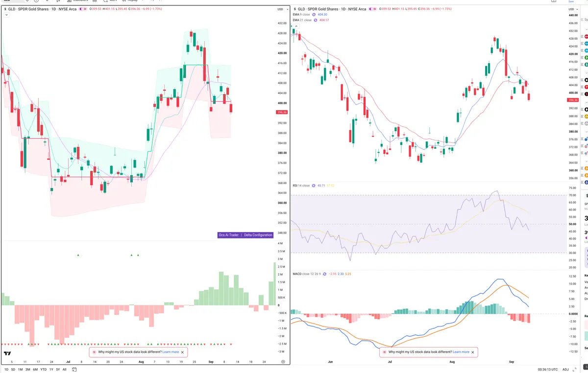Click the refresh icon next to EMA 21 close
The width and height of the screenshot is (588, 373).
316,20
